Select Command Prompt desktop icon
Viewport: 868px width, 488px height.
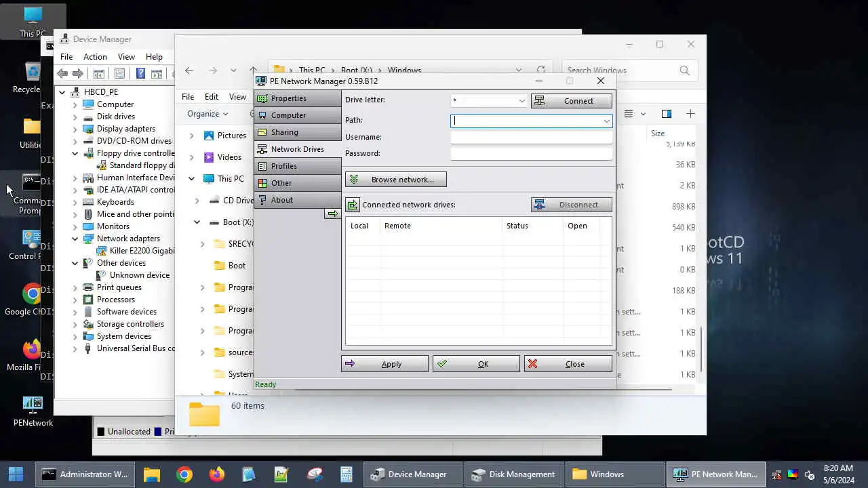point(31,194)
